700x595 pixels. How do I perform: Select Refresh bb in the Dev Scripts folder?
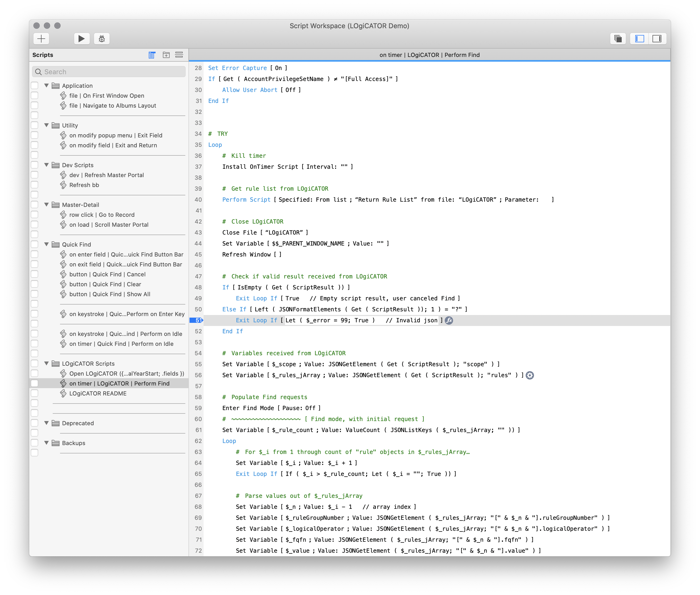point(84,185)
